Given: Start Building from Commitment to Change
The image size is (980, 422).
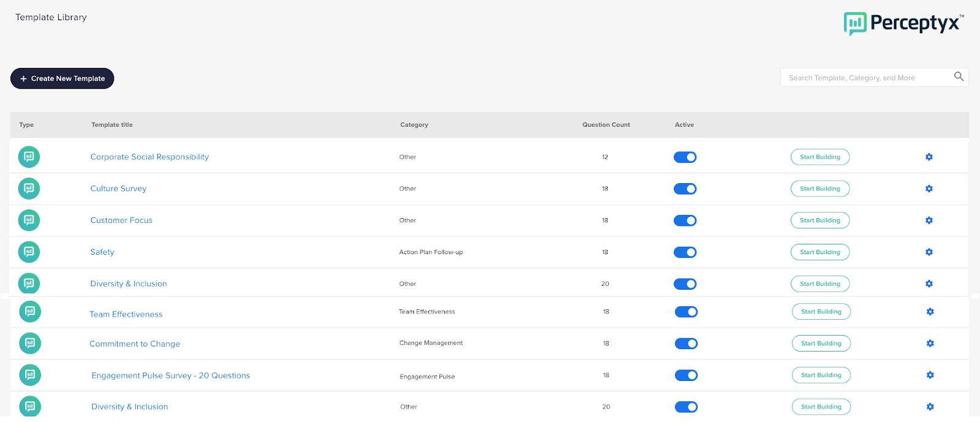Looking at the screenshot, I should (821, 344).
